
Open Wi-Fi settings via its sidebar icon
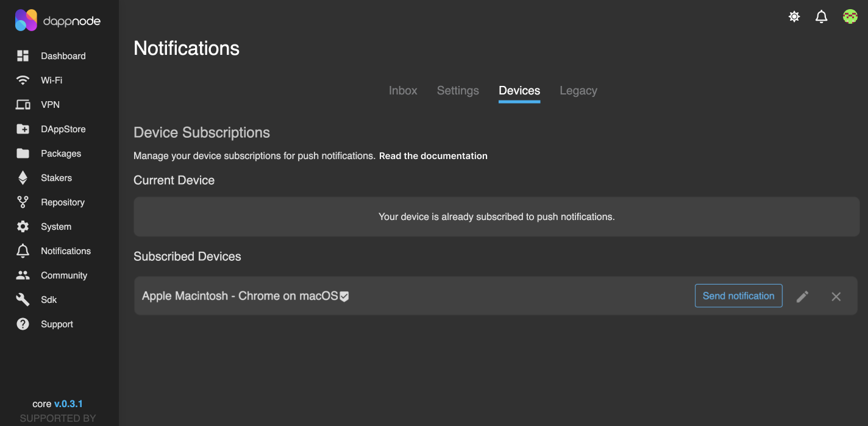click(23, 80)
